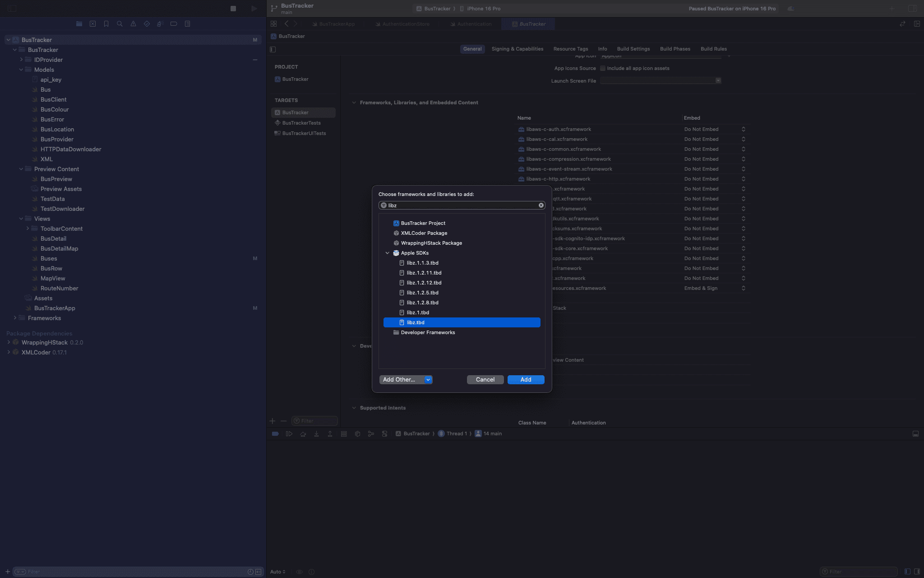This screenshot has width=924, height=578.
Task: Switch to Build Rules tab
Action: tap(713, 49)
